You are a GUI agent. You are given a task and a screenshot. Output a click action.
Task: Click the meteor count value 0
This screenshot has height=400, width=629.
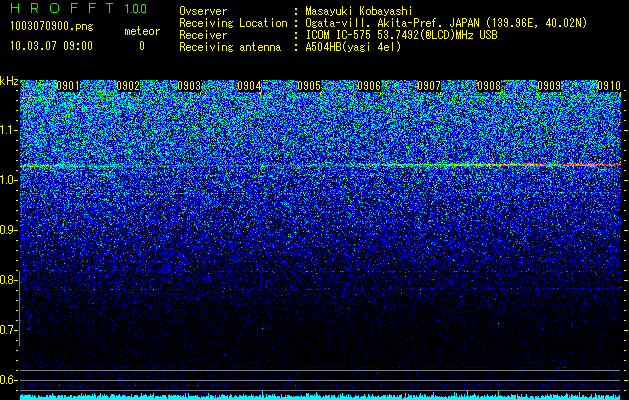coord(142,46)
